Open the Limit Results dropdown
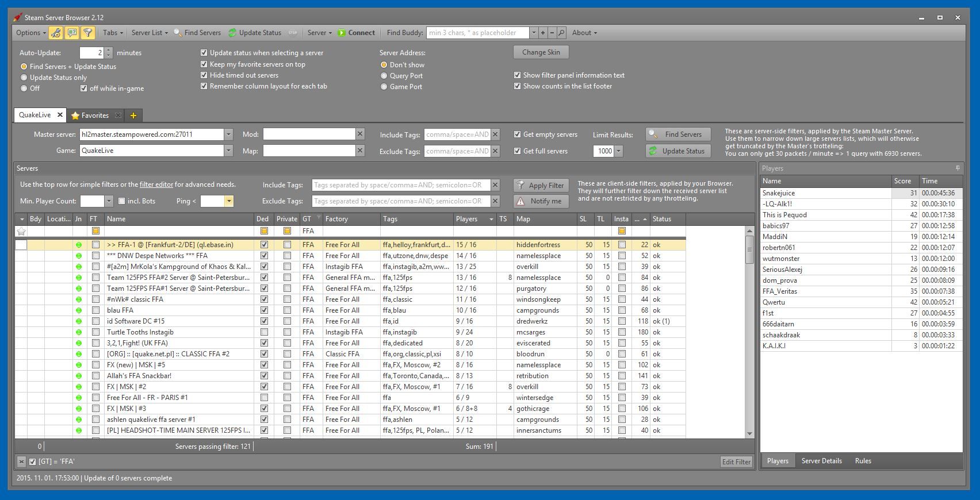The height and width of the screenshot is (500, 980). (619, 151)
